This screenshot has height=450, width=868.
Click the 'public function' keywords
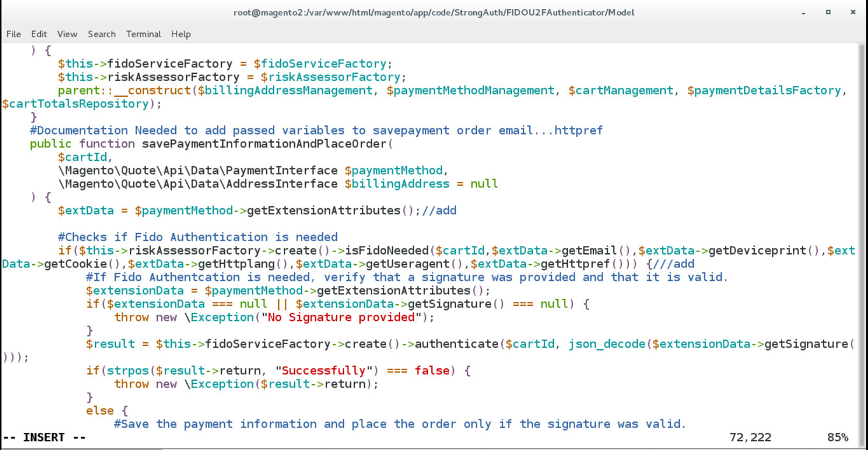coord(82,144)
